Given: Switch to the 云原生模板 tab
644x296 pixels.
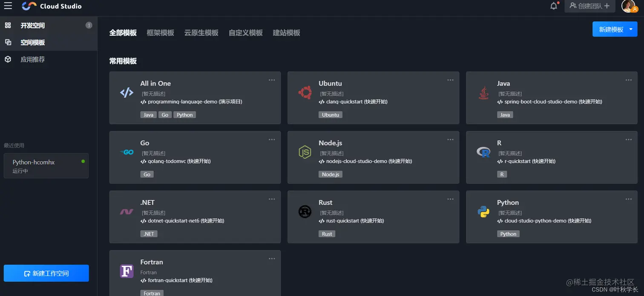Looking at the screenshot, I should (201, 33).
